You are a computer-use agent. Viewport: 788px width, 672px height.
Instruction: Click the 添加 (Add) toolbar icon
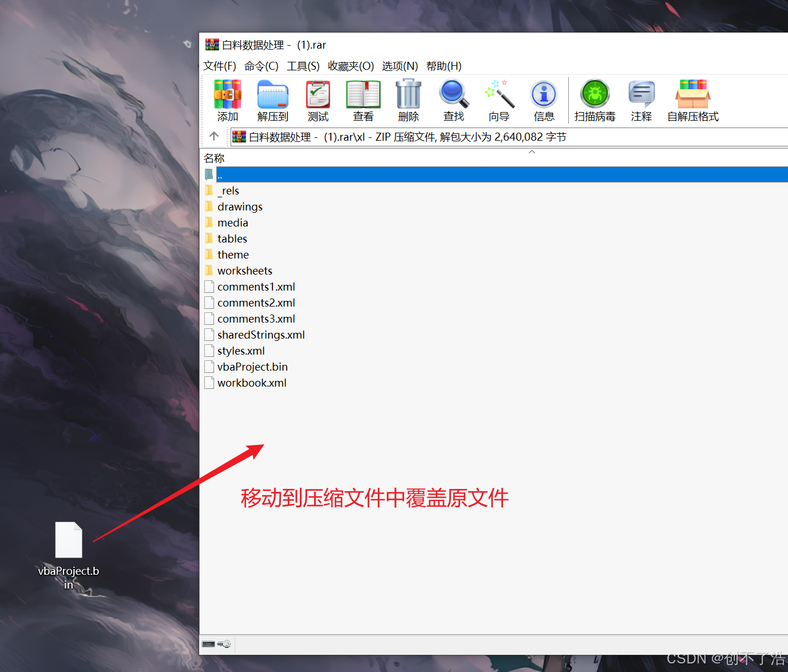point(227,94)
